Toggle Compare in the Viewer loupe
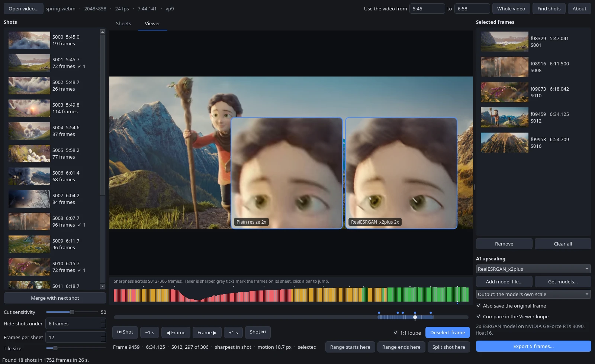Image resolution: width=595 pixels, height=364 pixels. [x=479, y=317]
